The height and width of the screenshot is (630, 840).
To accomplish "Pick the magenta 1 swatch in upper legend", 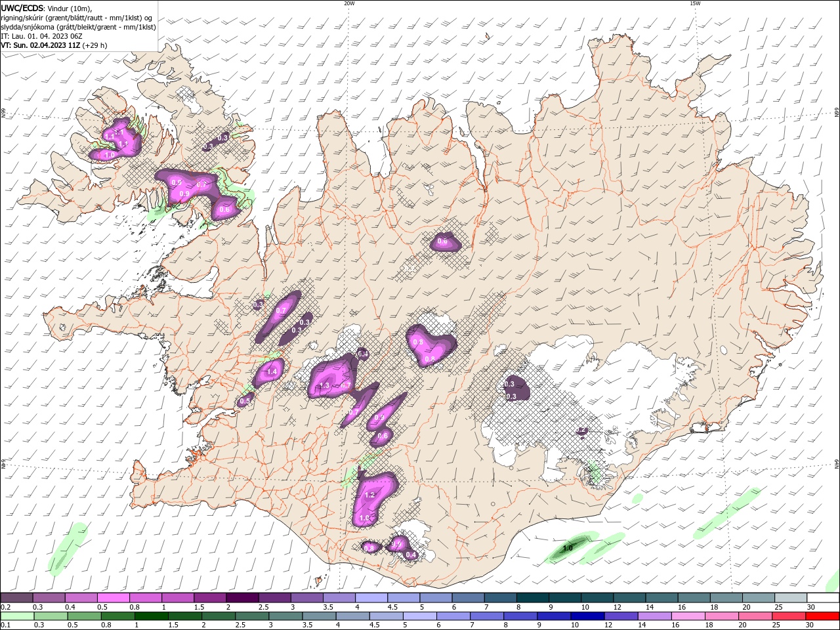I will coord(177,598).
